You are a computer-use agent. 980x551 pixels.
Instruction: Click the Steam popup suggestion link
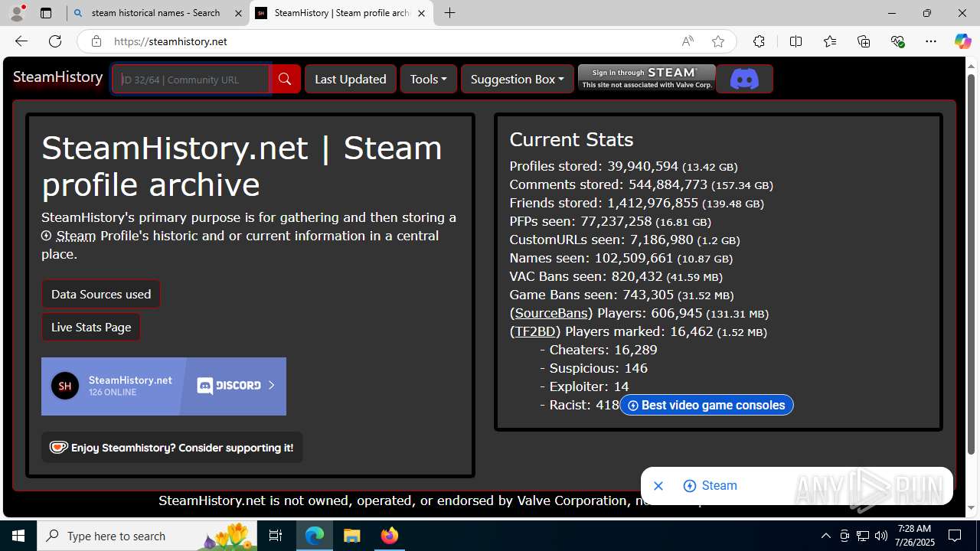click(x=710, y=486)
